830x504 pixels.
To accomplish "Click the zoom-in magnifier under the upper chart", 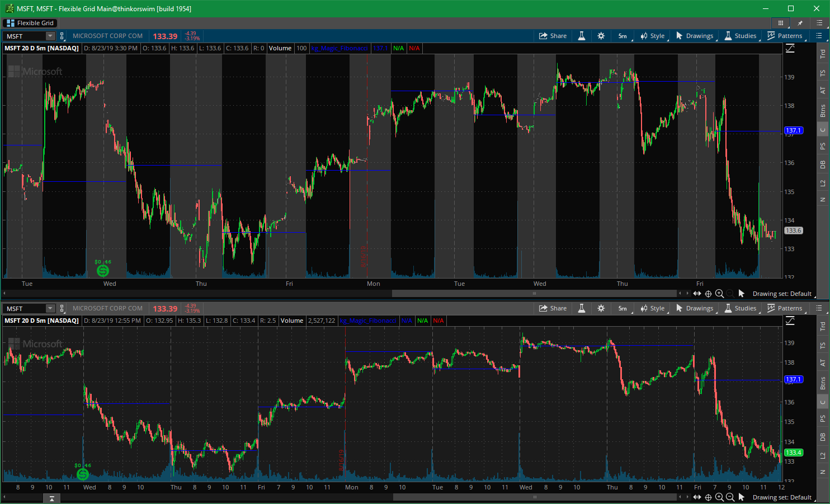I will (719, 294).
